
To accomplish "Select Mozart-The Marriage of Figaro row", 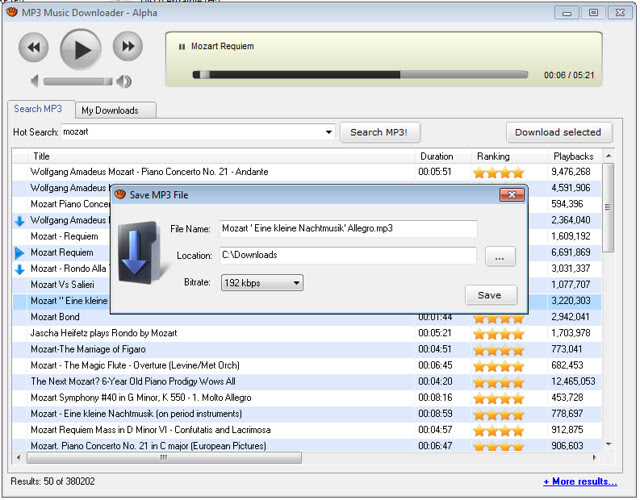I will (x=306, y=349).
